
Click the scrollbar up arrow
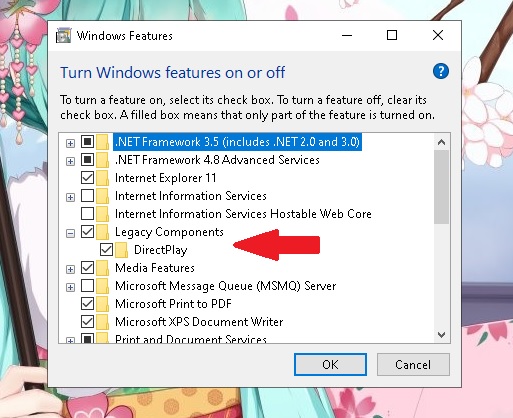point(441,142)
